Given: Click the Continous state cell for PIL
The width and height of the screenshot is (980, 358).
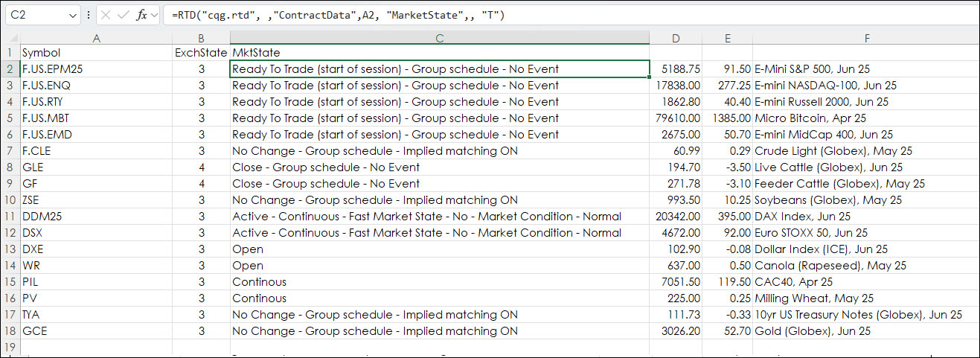Looking at the screenshot, I should pyautogui.click(x=440, y=282).
